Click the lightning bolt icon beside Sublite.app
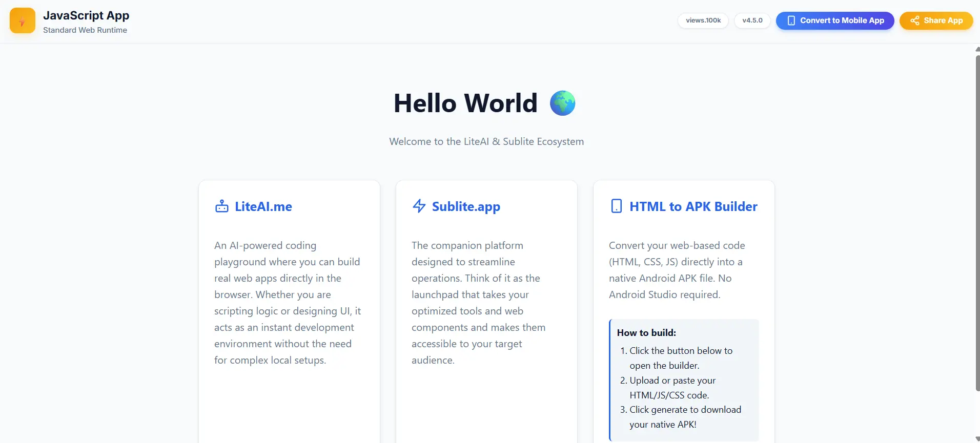 click(x=419, y=206)
